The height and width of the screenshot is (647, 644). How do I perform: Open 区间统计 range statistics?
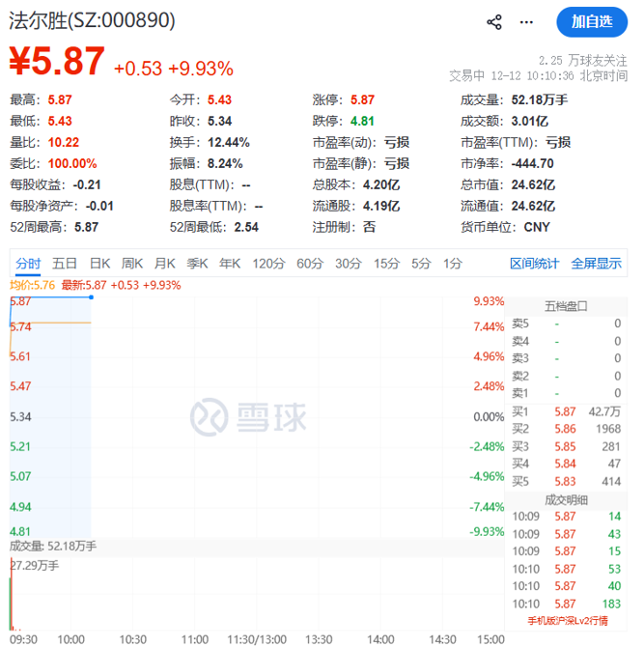click(534, 264)
